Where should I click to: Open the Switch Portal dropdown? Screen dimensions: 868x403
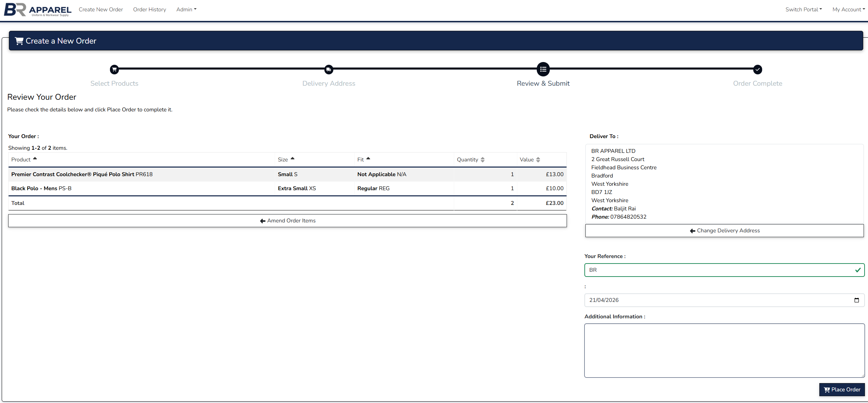coord(804,10)
